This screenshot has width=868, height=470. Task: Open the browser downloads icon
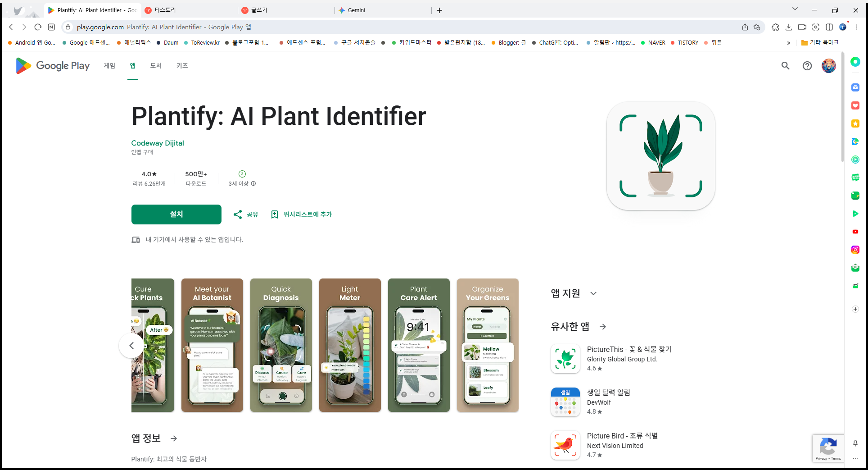(x=789, y=27)
